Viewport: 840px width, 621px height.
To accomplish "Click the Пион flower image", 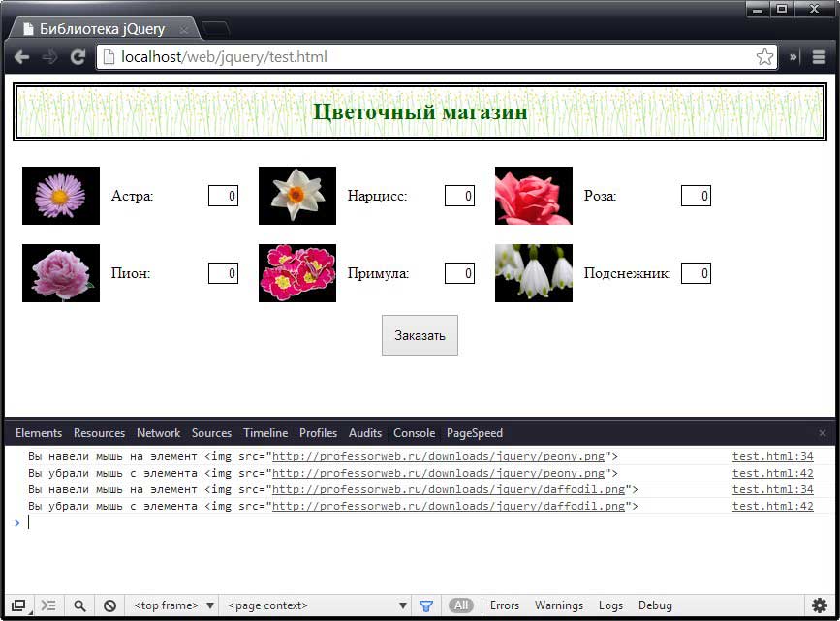I will 61,273.
